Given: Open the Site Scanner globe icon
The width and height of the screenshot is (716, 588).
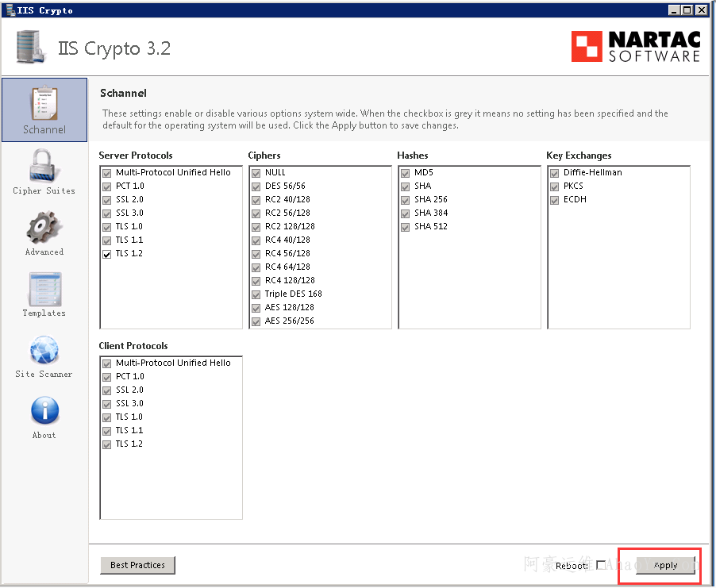Looking at the screenshot, I should pyautogui.click(x=44, y=351).
